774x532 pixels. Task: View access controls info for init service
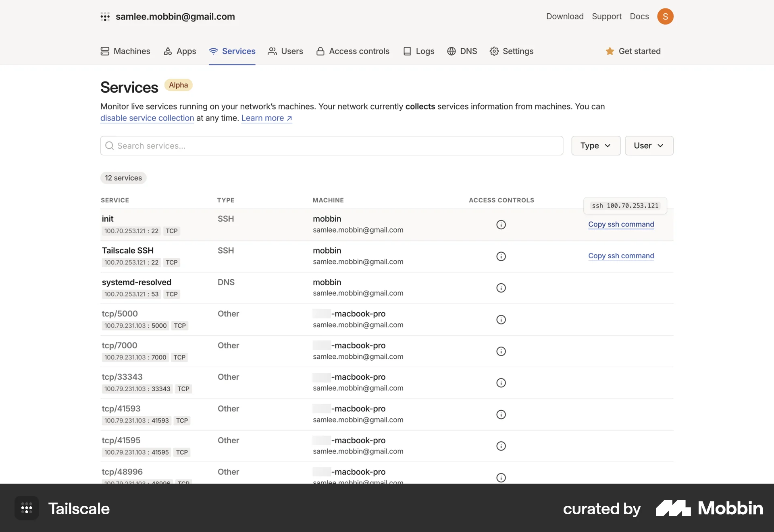pos(501,224)
